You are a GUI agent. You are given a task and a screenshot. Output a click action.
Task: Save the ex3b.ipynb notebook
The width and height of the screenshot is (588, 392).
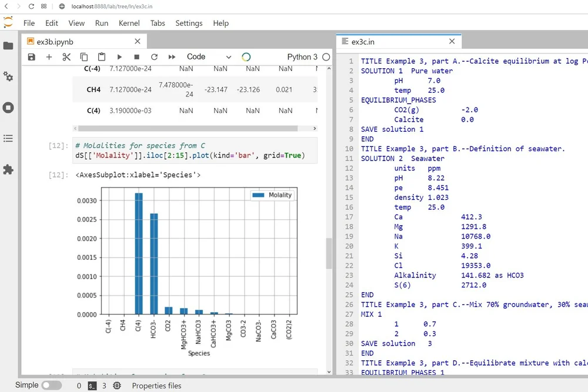[x=31, y=57]
